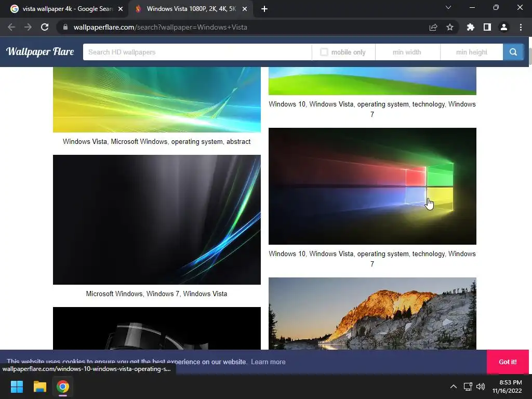Close the vista wallpaper 4k Google tab
532x399 pixels.
coord(121,9)
